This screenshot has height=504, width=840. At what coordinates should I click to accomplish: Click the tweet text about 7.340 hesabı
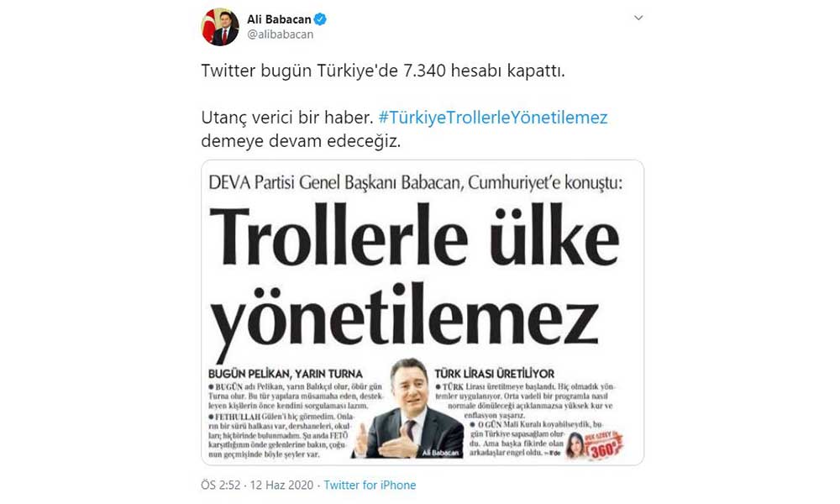[383, 71]
